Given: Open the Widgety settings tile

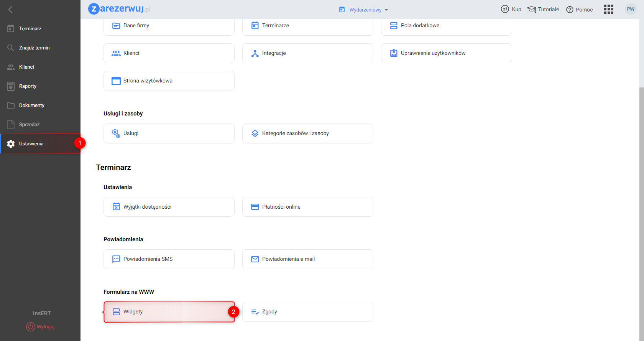Looking at the screenshot, I should coord(169,311).
